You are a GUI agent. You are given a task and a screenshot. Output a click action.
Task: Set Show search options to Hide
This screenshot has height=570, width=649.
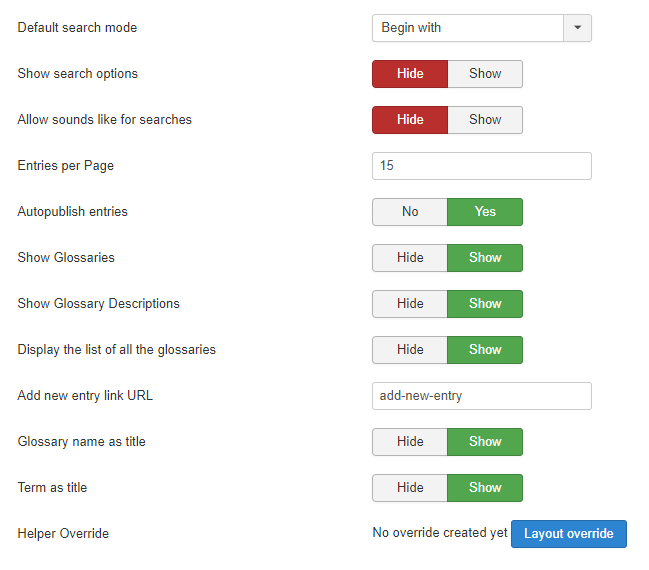[410, 74]
